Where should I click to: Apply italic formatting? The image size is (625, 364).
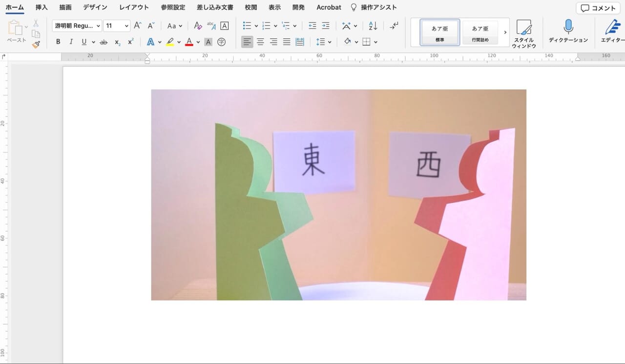(x=71, y=41)
